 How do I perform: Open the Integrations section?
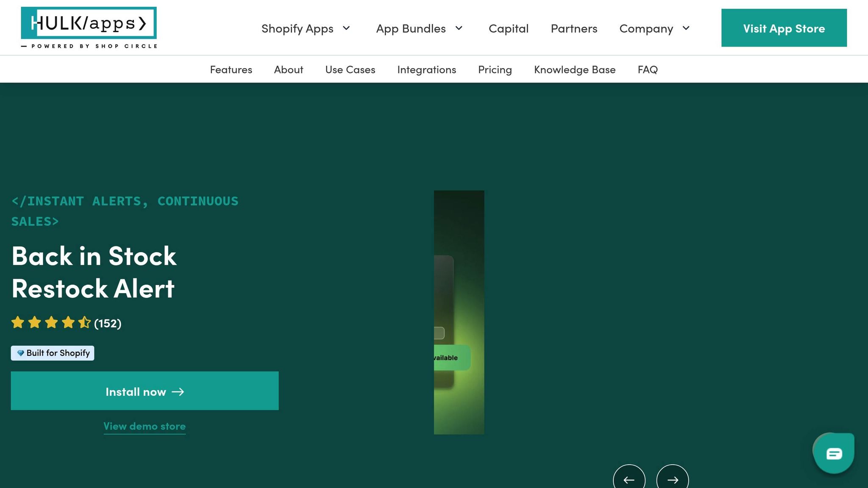click(x=426, y=69)
